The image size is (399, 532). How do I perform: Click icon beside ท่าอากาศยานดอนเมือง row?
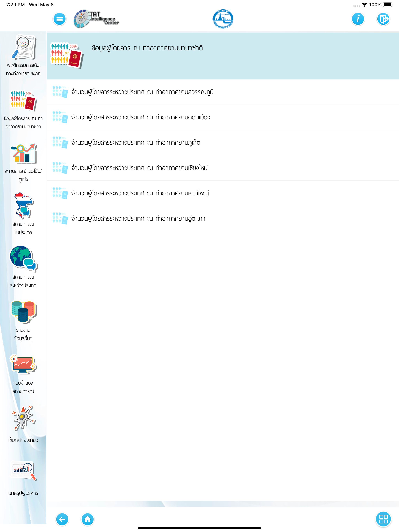pos(60,117)
